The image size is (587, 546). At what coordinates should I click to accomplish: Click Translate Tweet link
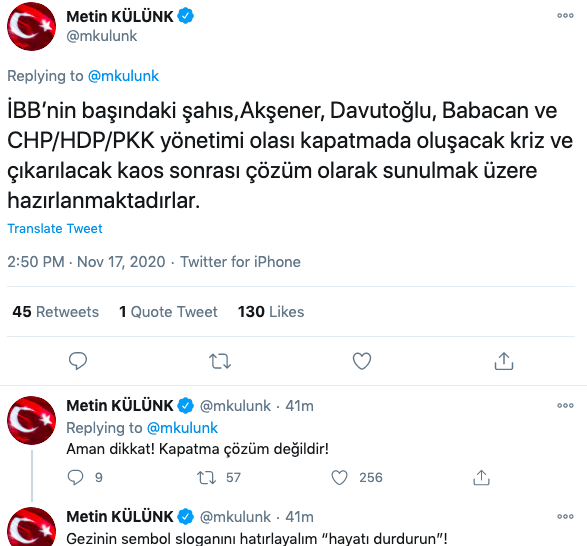55,228
